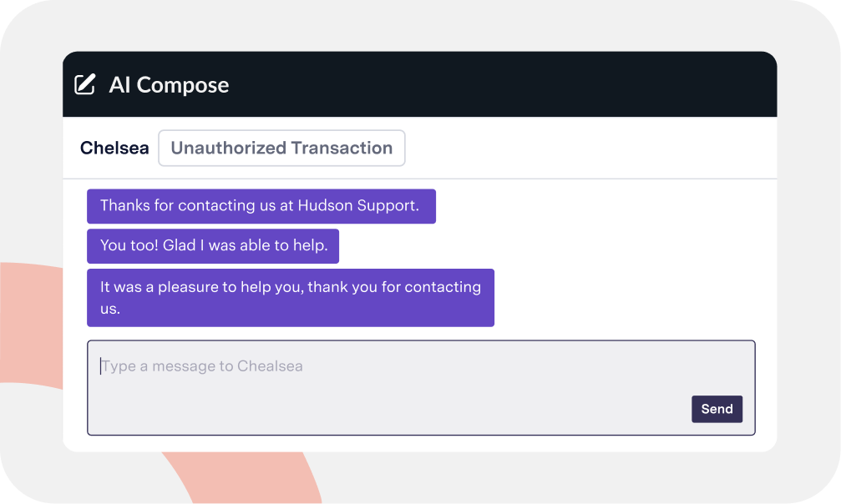Viewport: 841px width, 504px height.
Task: Pick the 'pleasure to help you' suggestion bubble
Action: click(291, 297)
